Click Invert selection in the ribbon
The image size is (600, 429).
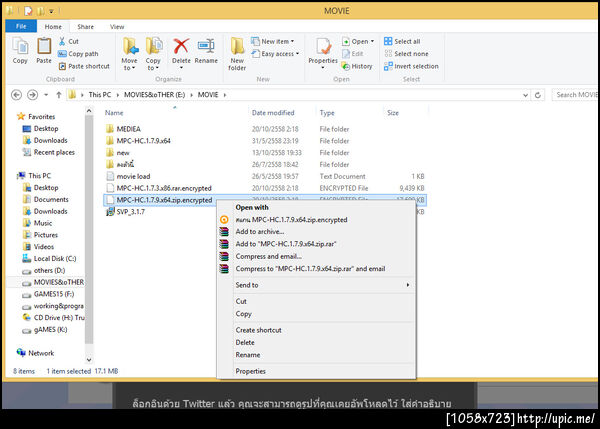coord(411,66)
